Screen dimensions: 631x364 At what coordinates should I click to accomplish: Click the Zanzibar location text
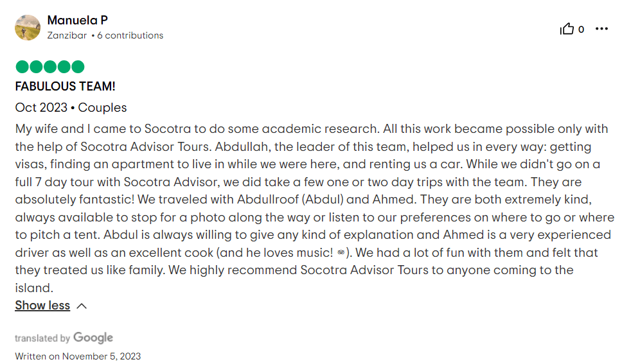point(67,36)
